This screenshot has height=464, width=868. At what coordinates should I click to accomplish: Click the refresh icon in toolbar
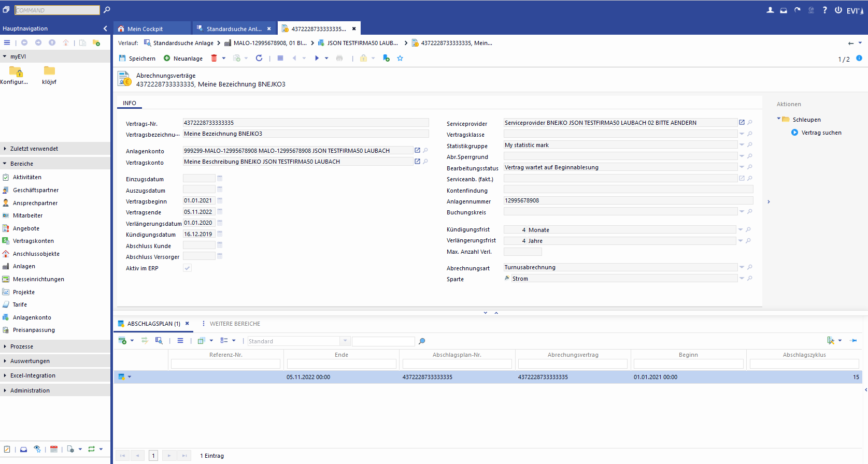click(x=259, y=59)
